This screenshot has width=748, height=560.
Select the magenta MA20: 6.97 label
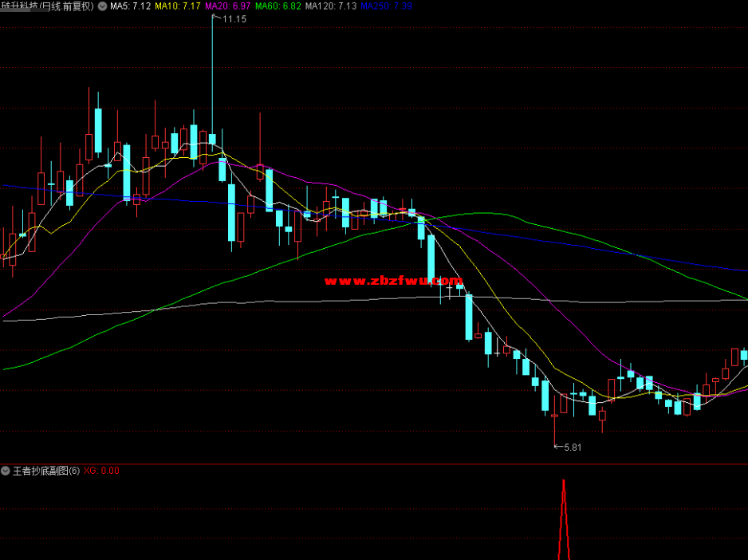pos(227,6)
